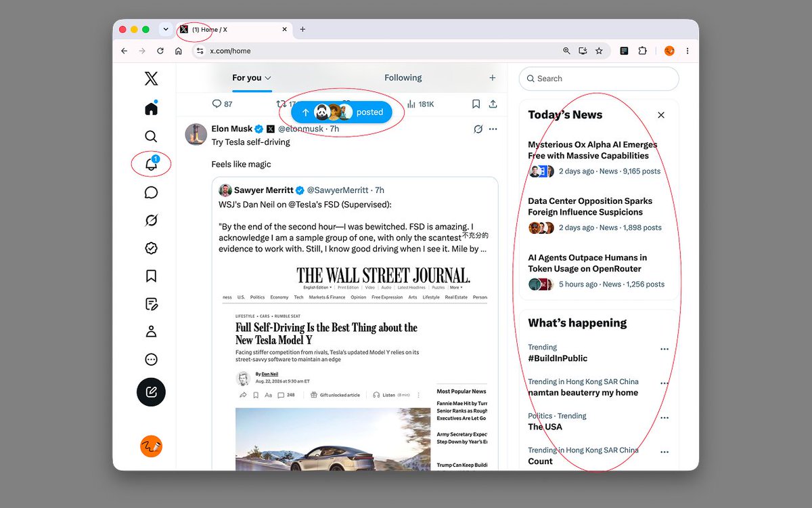Go to Home via sidebar house icon

point(151,108)
